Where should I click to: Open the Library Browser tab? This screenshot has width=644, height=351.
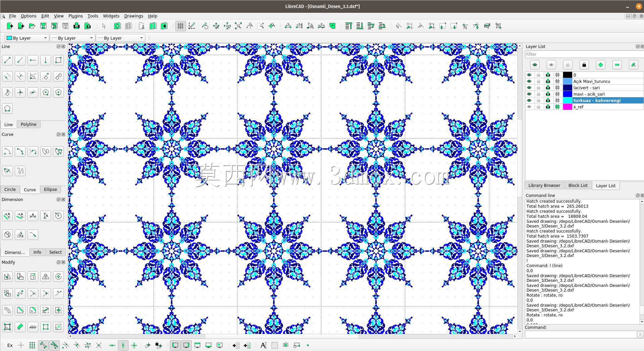544,185
